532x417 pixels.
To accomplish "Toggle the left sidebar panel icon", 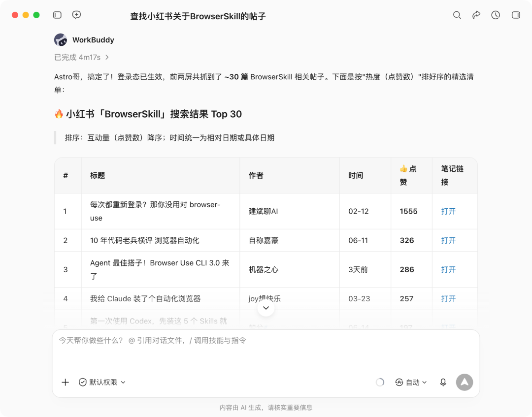I will [x=57, y=15].
